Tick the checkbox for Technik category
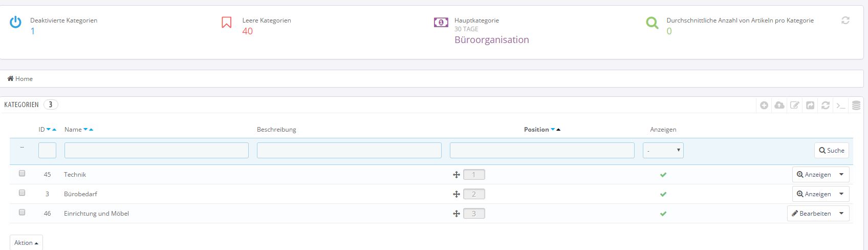 (22, 173)
